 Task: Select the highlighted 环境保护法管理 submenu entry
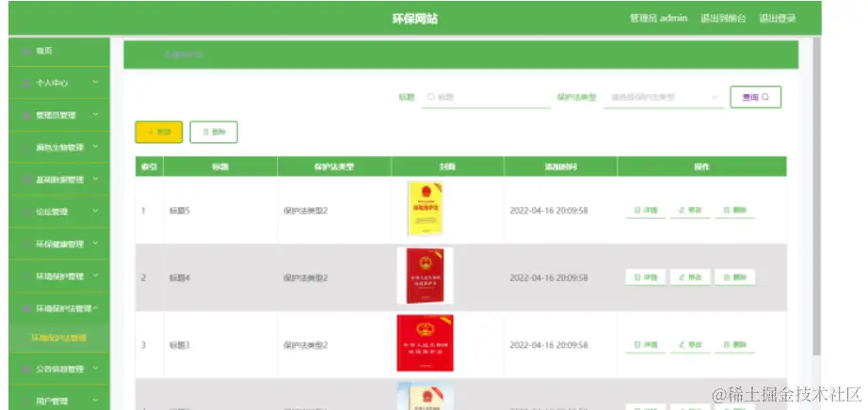pos(59,339)
